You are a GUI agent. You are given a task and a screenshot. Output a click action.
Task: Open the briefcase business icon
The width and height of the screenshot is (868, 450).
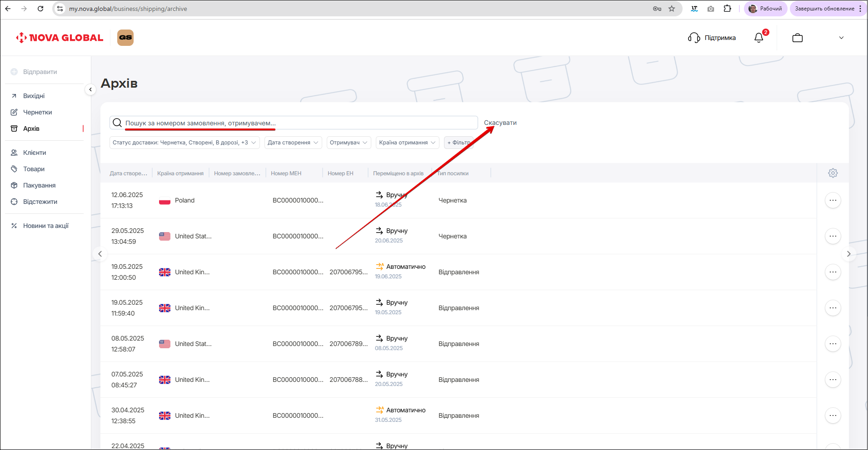pos(798,38)
